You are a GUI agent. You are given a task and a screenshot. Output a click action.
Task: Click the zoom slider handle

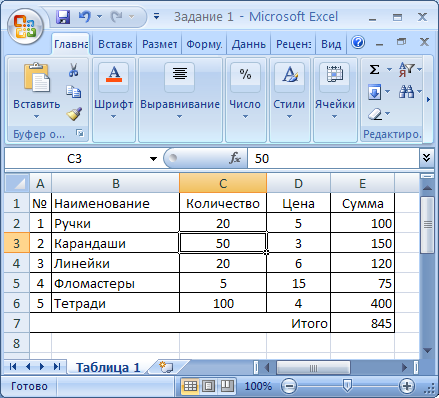coord(347,386)
